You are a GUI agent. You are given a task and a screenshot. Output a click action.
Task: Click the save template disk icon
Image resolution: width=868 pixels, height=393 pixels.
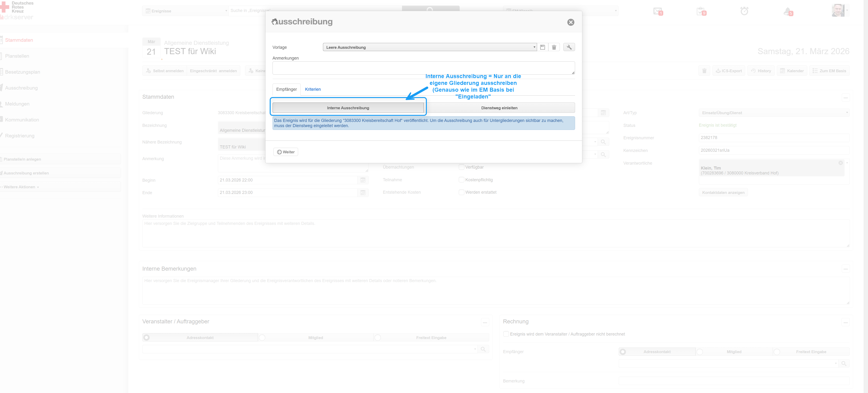[542, 47]
